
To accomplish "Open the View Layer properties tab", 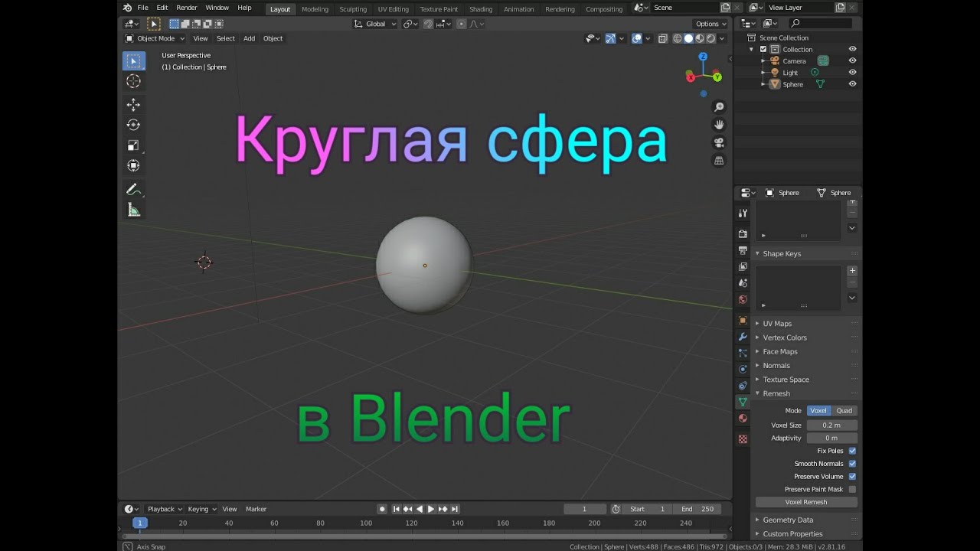I will click(743, 266).
